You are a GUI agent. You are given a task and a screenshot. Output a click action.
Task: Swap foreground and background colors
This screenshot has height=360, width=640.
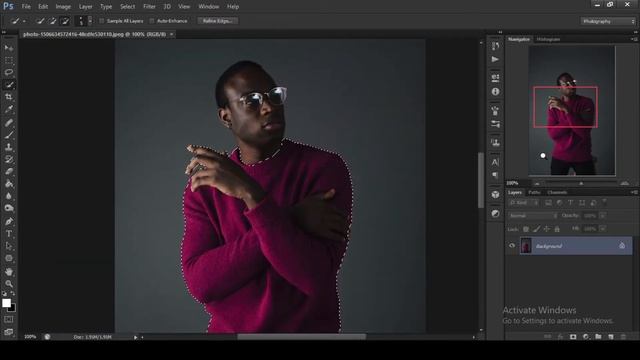click(x=13, y=293)
